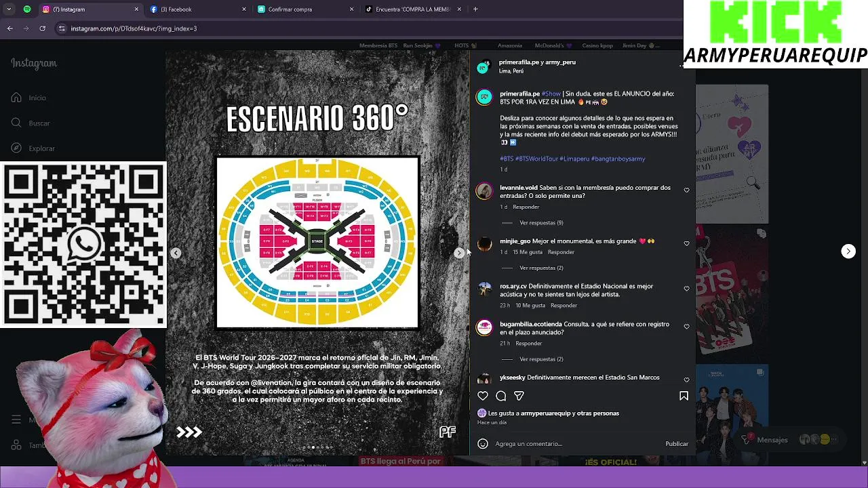Screen dimensions: 868x488
Task: Like levannie.vold's comment
Action: 686,190
